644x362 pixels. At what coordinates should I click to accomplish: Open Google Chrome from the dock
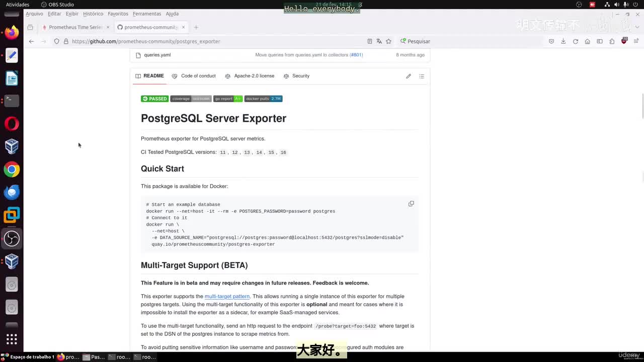[12, 169]
